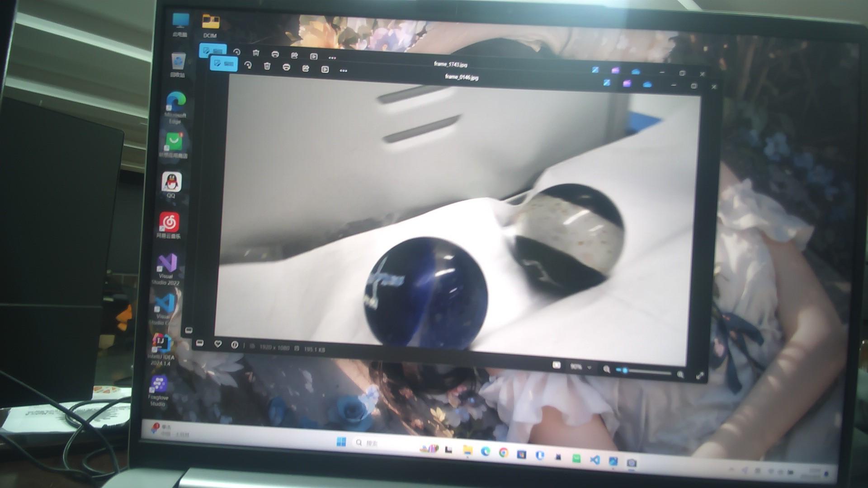The height and width of the screenshot is (488, 868).
Task: Start slideshow in frame_0146.jpg window
Action: pyautogui.click(x=325, y=69)
